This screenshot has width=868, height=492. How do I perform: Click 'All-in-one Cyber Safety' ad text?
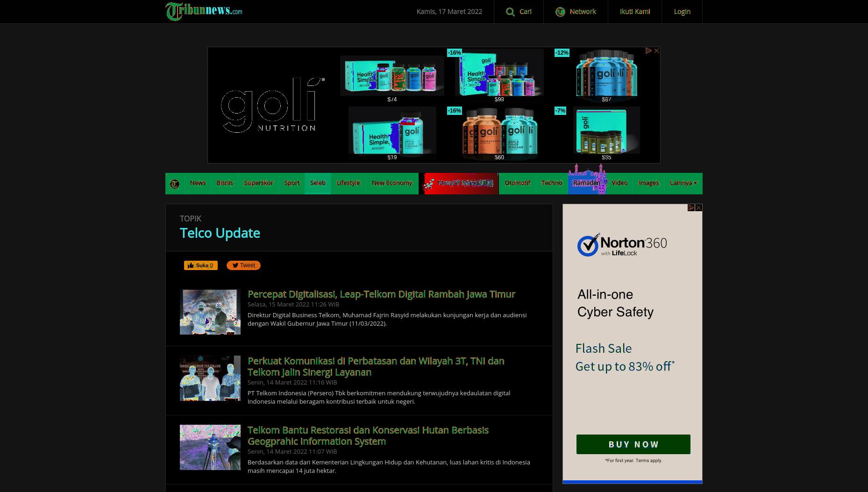click(x=615, y=303)
